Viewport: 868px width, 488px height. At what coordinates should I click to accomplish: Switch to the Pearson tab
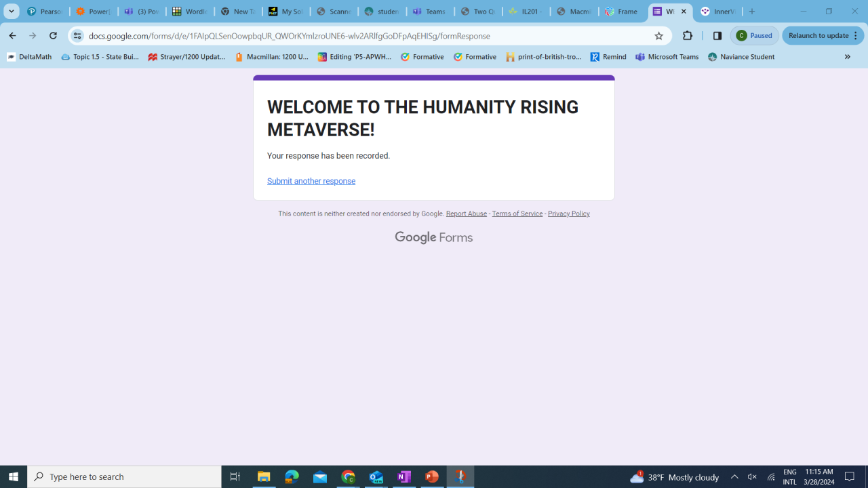45,12
